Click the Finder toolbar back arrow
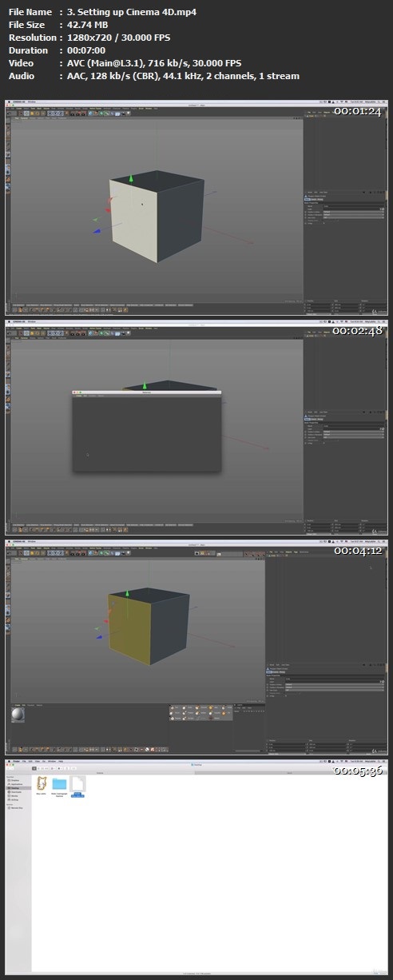Image resolution: width=393 pixels, height=980 pixels. pos(10,767)
